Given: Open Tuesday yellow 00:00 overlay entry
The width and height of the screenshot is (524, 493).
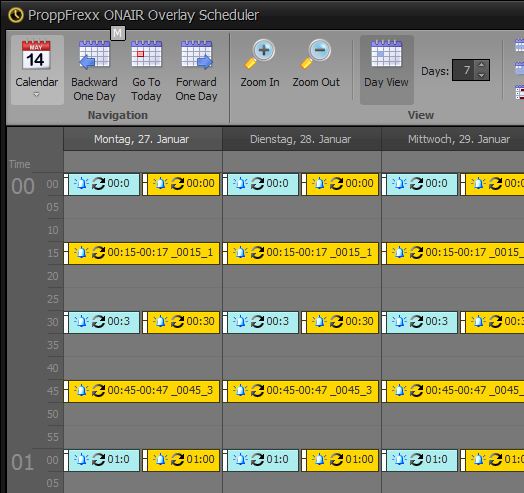Looking at the screenshot, I should coord(340,184).
